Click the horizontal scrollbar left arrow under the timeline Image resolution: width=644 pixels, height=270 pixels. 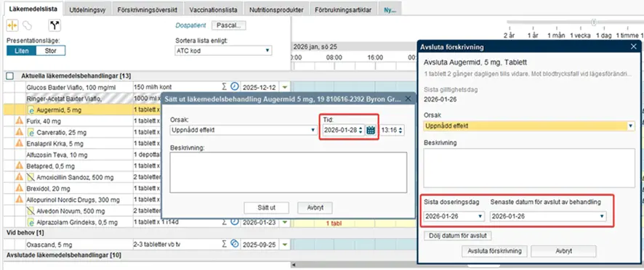click(294, 265)
